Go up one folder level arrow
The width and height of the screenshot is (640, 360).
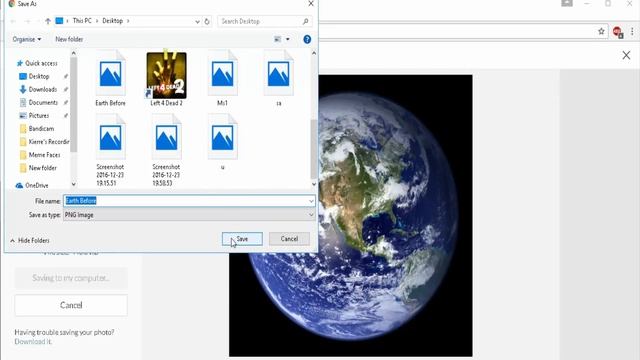coord(48,21)
